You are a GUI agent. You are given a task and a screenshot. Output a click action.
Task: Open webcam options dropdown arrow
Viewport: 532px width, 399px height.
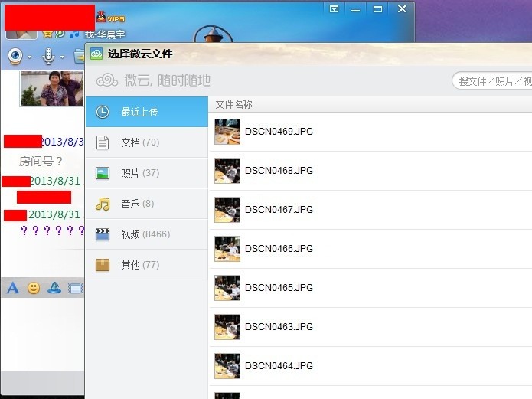click(x=30, y=57)
